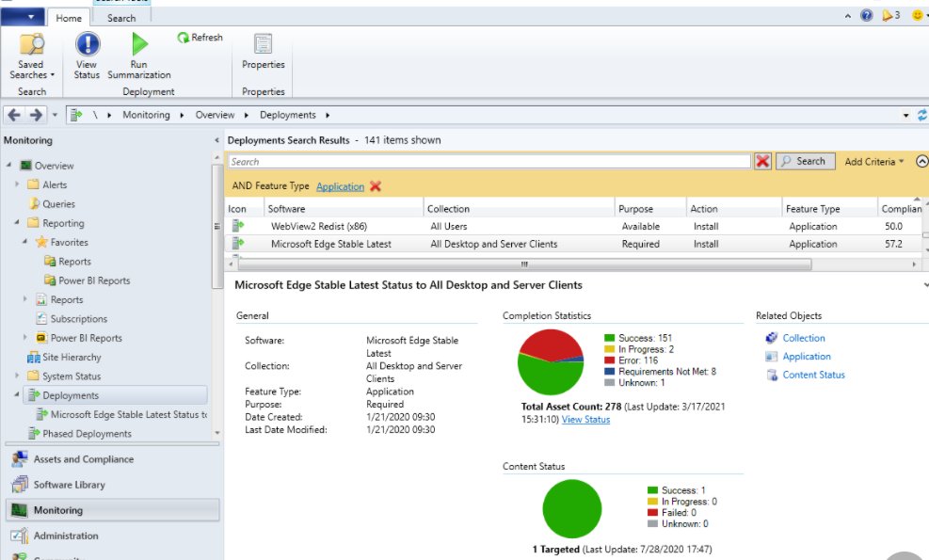Screen dimensions: 929x560
Task: Sort by the Software column header
Action: [344, 209]
